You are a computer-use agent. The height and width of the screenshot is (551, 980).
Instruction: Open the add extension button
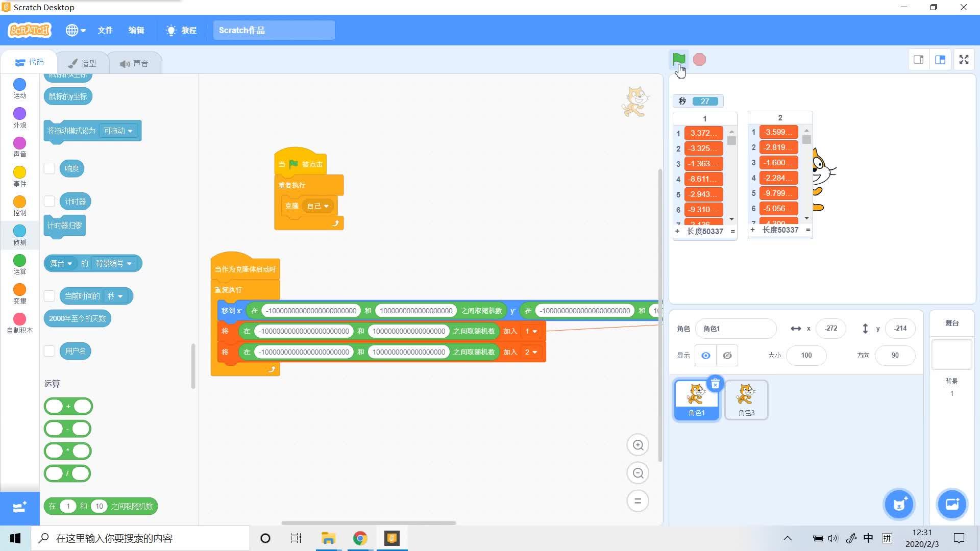coord(19,507)
